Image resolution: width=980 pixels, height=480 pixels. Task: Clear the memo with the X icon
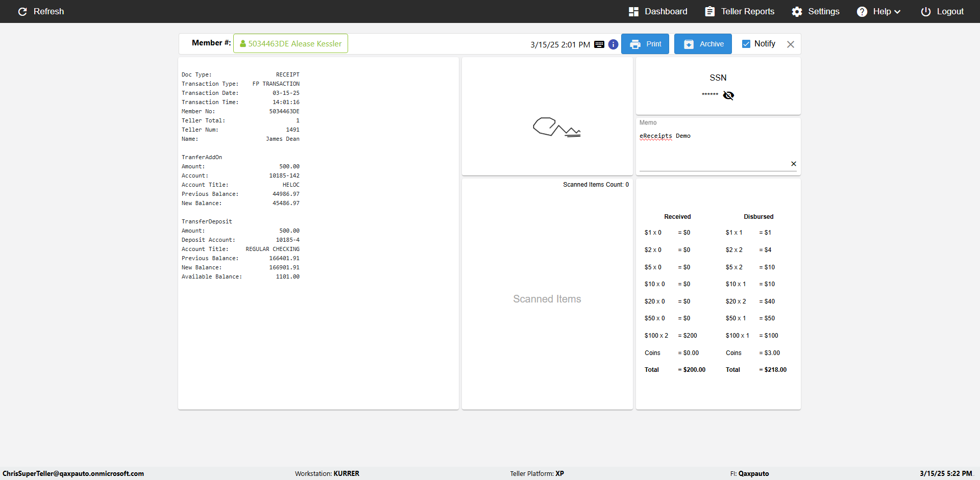pos(794,164)
